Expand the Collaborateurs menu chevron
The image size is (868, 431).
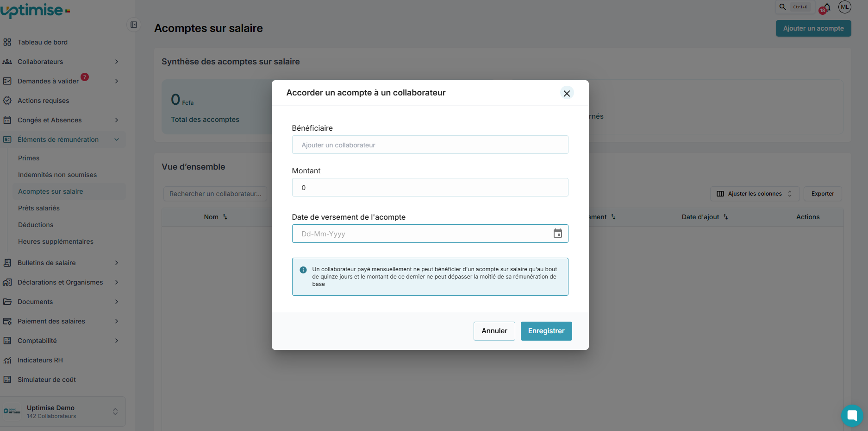tap(117, 62)
